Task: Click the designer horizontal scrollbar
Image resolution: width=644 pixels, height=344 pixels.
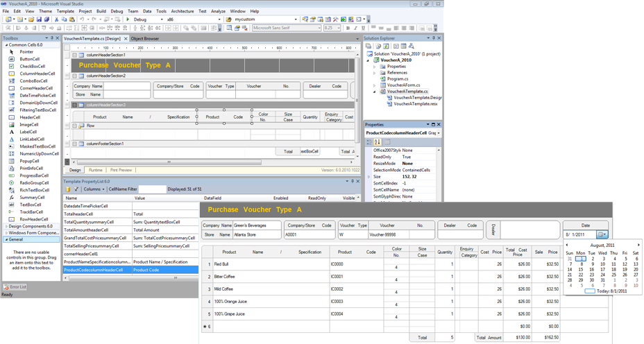Action: 169,162
